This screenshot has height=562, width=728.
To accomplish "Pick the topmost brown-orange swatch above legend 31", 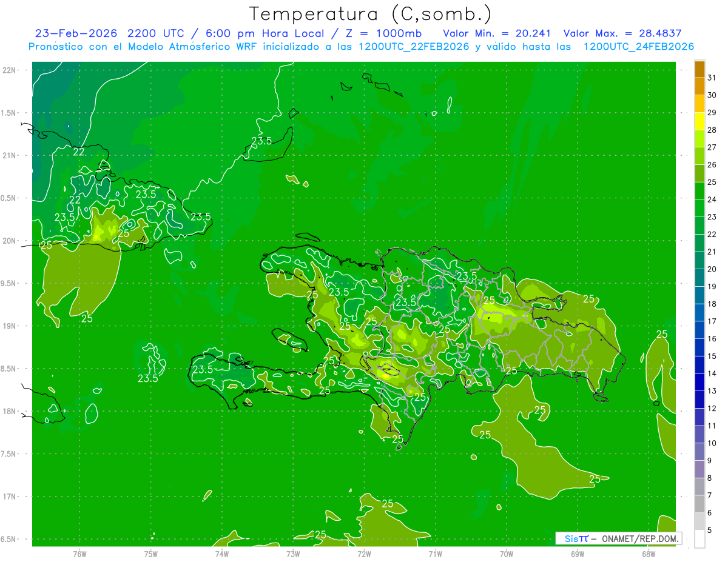I will 699,69.
